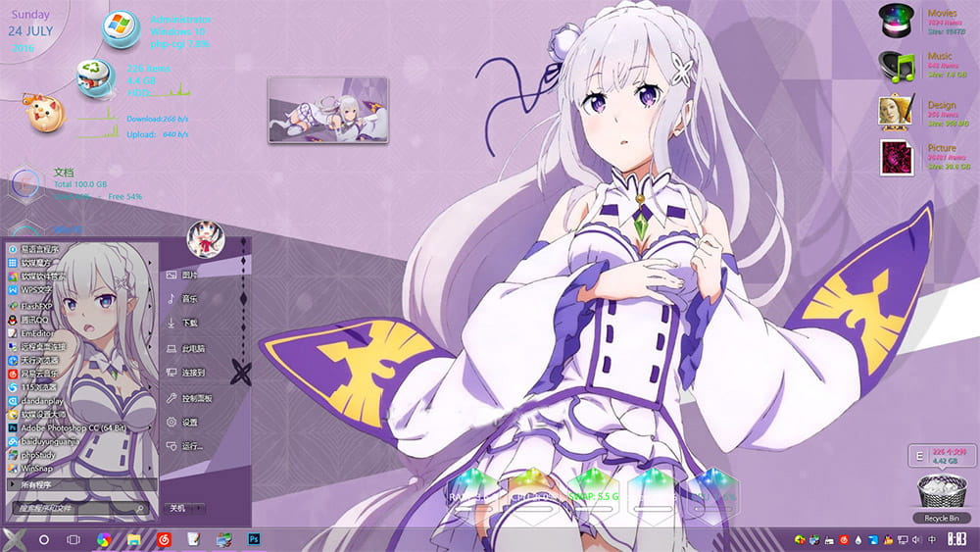Click the 关机 shutdown button

pyautogui.click(x=178, y=508)
